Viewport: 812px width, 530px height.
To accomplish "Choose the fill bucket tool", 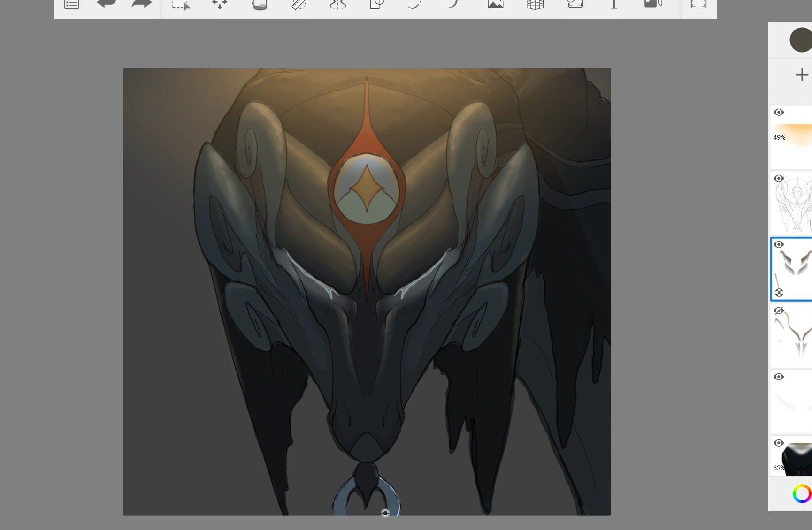I will pyautogui.click(x=259, y=5).
